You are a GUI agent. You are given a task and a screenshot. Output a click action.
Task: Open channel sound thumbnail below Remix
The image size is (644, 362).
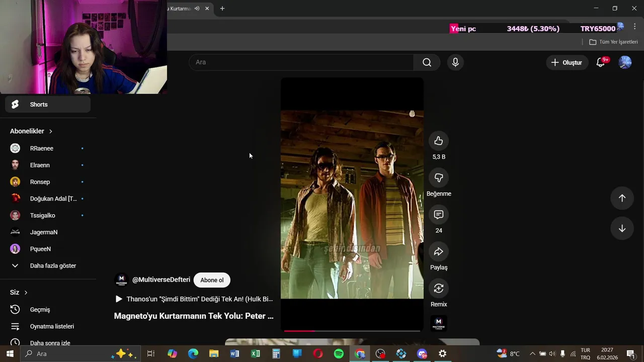[x=438, y=323]
